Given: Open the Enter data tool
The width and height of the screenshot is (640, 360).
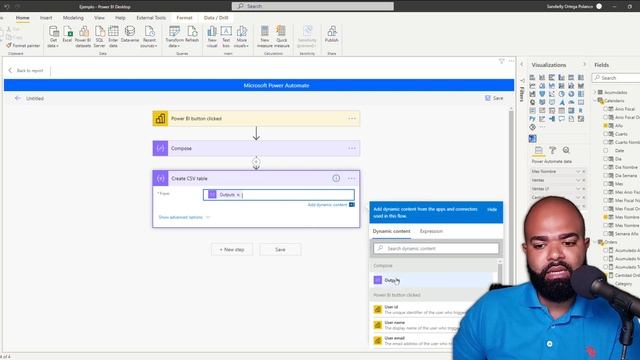Looking at the screenshot, I should pos(113,37).
